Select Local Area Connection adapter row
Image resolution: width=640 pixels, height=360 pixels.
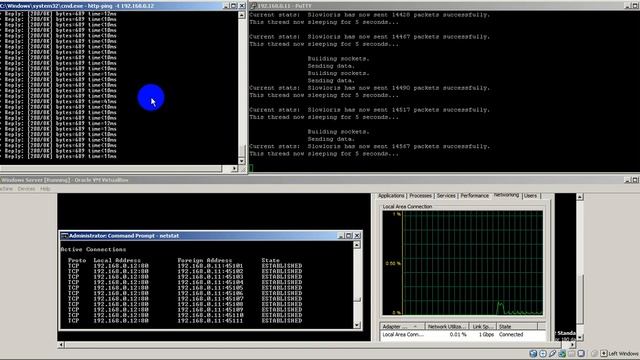click(462, 334)
